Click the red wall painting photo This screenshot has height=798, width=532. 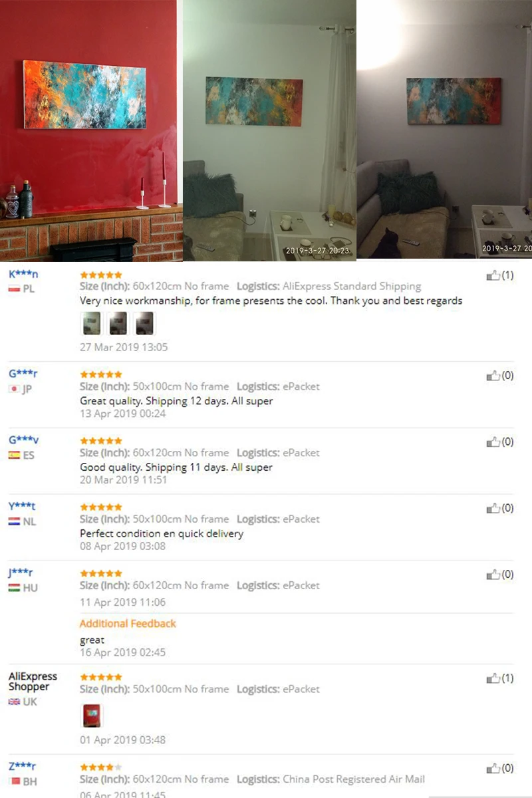pyautogui.click(x=90, y=130)
